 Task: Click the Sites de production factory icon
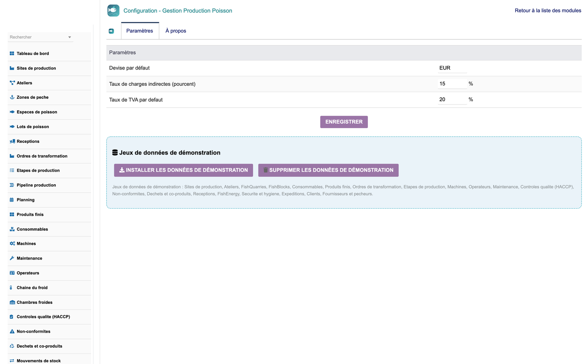point(12,68)
